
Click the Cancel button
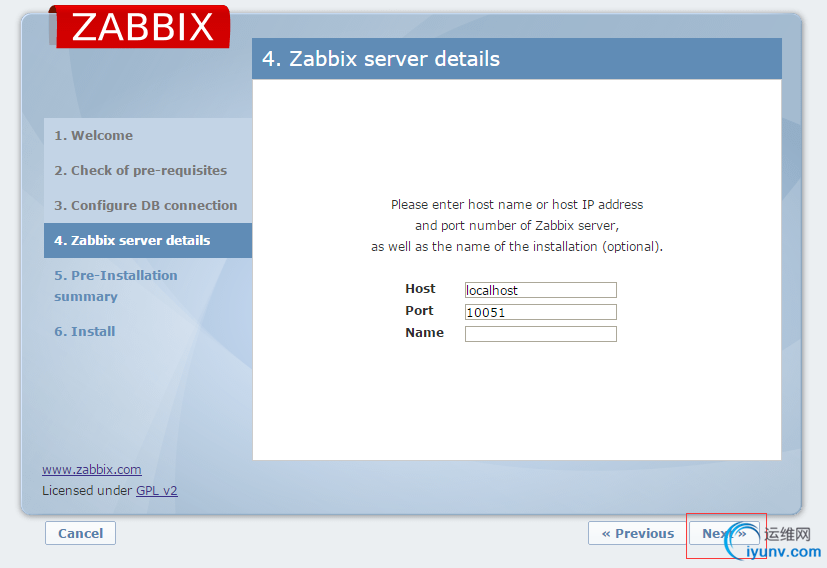(x=80, y=533)
